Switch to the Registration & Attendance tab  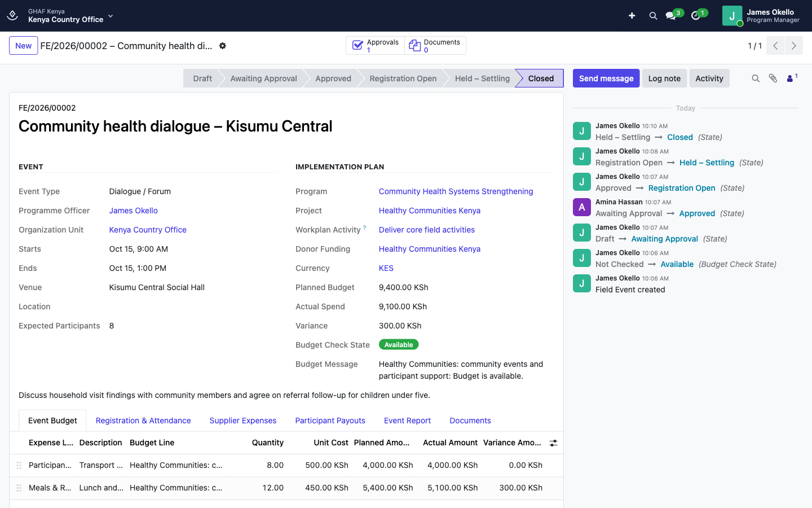pyautogui.click(x=143, y=421)
